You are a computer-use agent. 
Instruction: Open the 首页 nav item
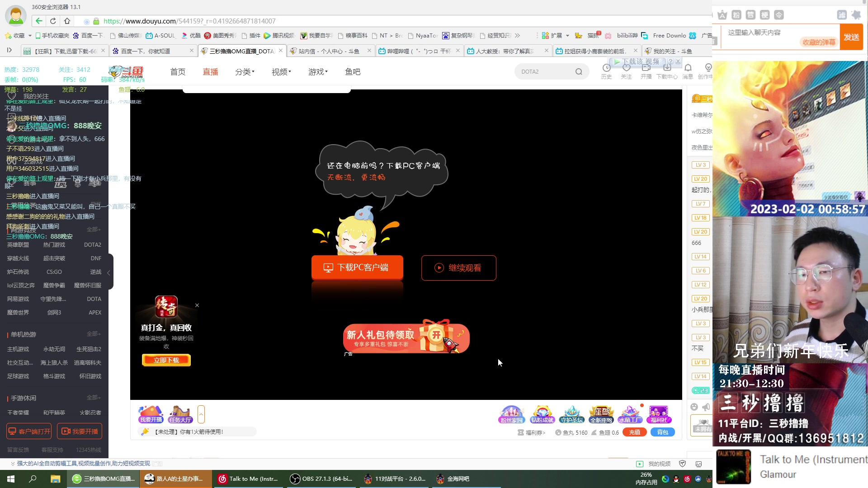tap(178, 72)
